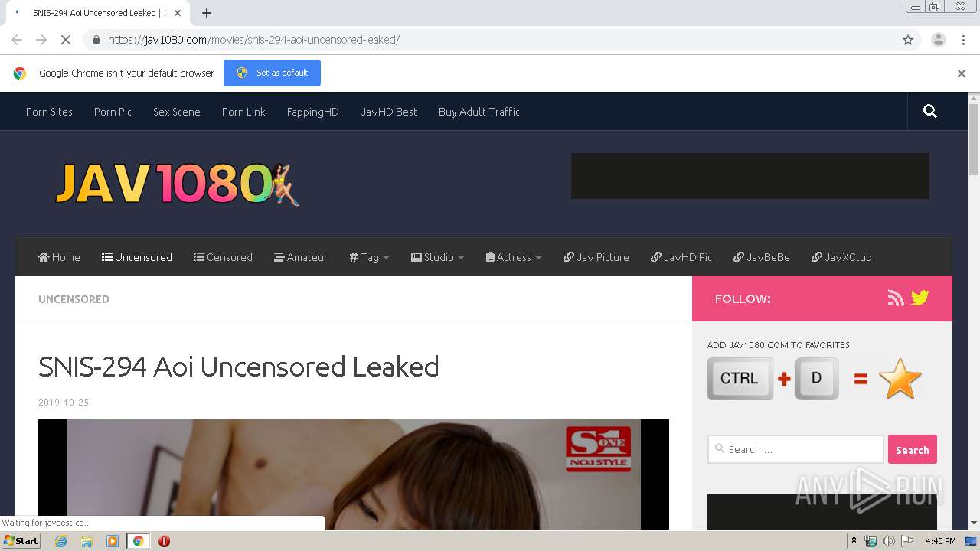980x551 pixels.
Task: Click the taskbar clock 4:40 PM
Action: (x=940, y=541)
